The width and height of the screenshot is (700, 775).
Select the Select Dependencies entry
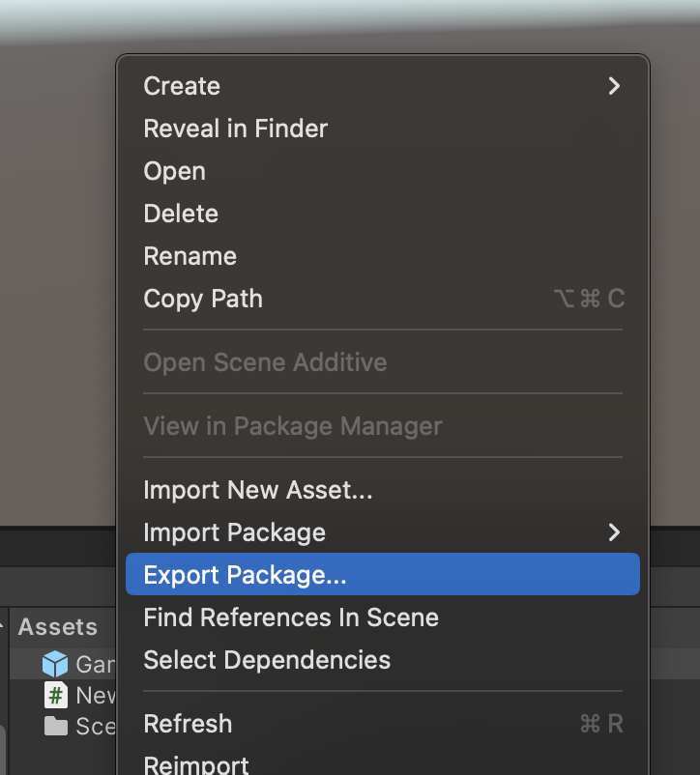coord(267,660)
